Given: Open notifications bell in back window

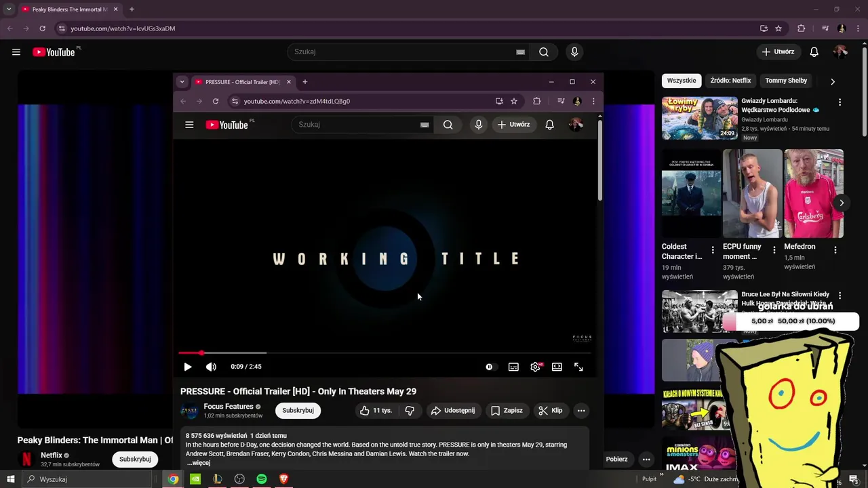Looking at the screenshot, I should (814, 52).
